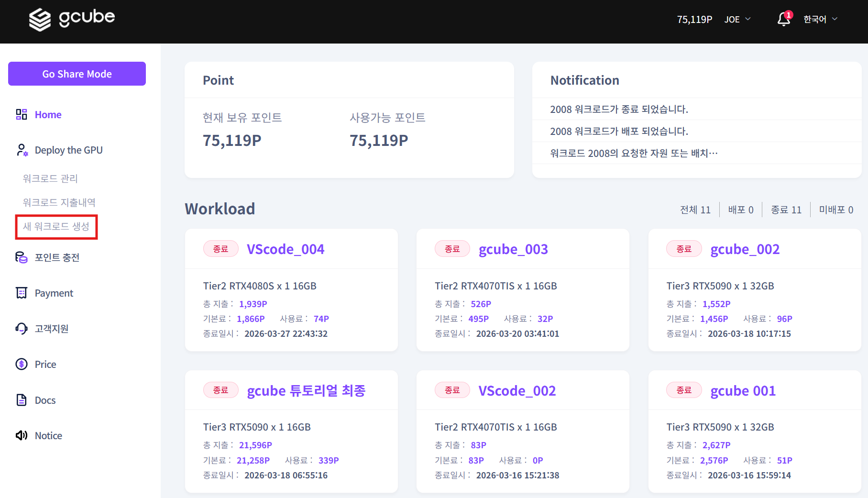Open the JOE account dropdown
The image size is (868, 498).
(737, 19)
